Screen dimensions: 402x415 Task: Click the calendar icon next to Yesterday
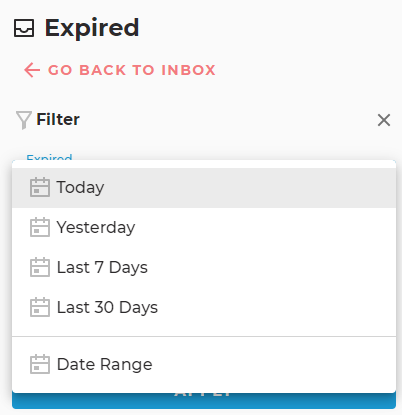point(40,227)
